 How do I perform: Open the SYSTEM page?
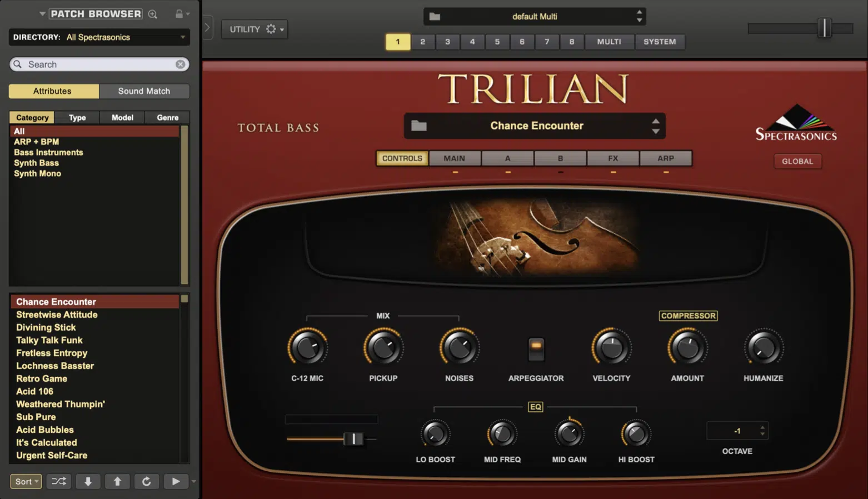[x=660, y=42]
